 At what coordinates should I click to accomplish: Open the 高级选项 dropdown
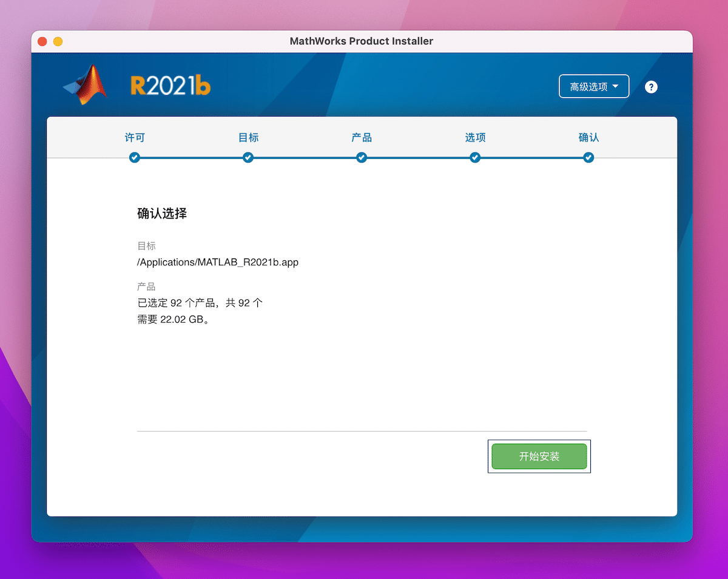coord(594,87)
